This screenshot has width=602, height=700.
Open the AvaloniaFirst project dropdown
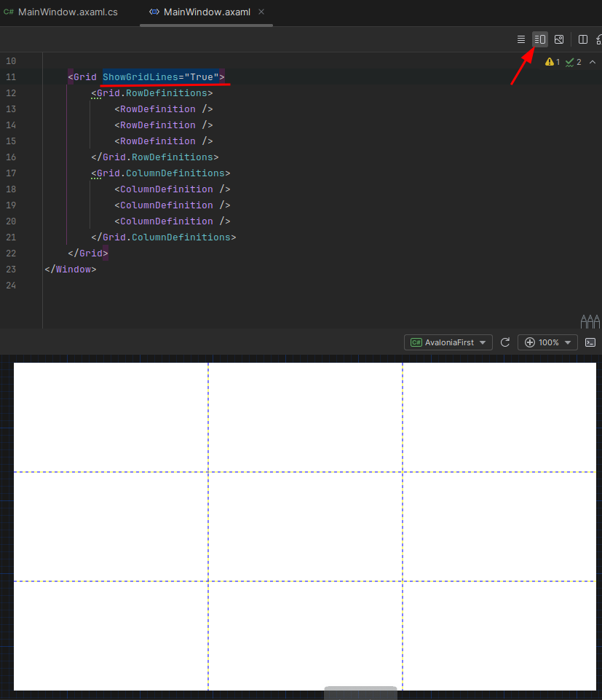(448, 342)
